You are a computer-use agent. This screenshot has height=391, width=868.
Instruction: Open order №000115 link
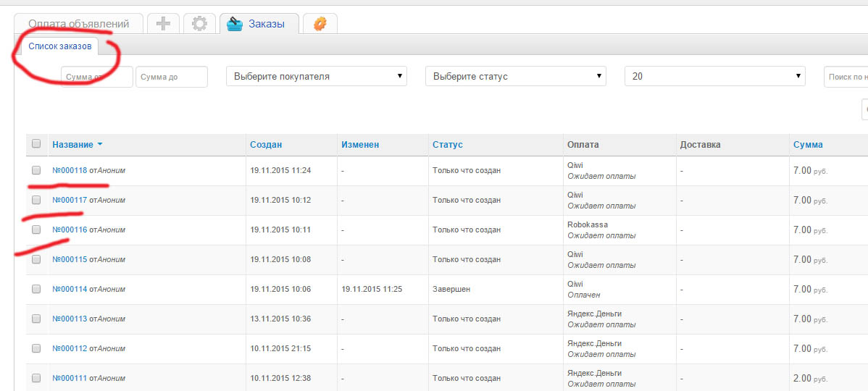pyautogui.click(x=70, y=259)
